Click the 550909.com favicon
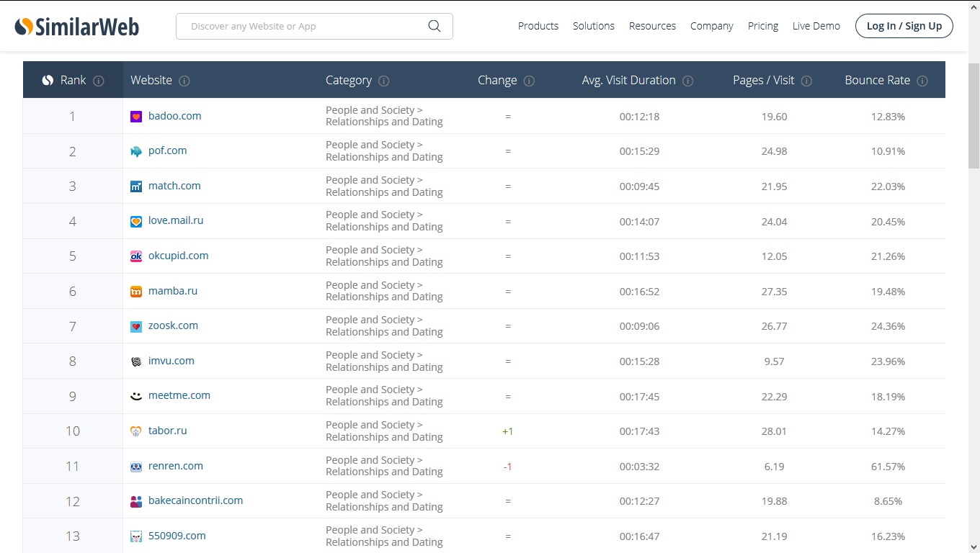The image size is (980, 553). (136, 536)
